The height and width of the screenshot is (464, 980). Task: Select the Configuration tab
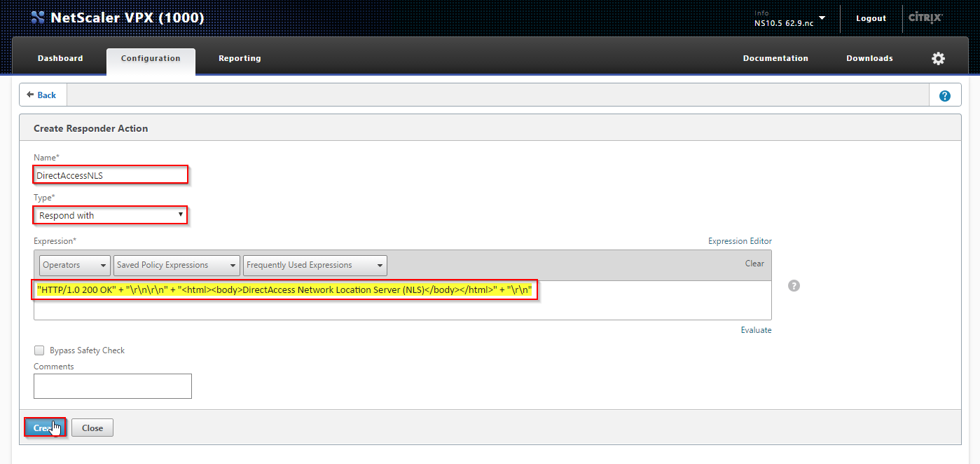click(151, 59)
